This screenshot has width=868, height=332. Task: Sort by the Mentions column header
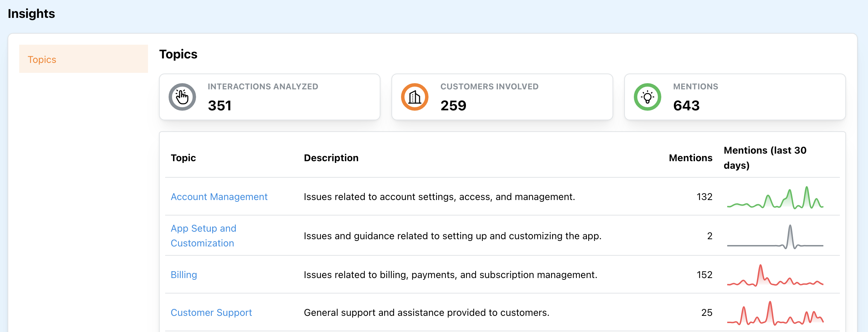(x=690, y=158)
